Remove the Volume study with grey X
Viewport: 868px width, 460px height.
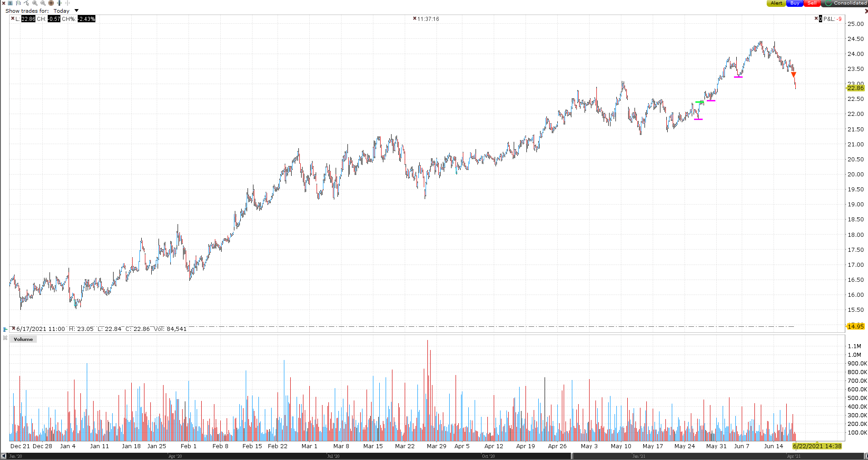[x=5, y=338]
